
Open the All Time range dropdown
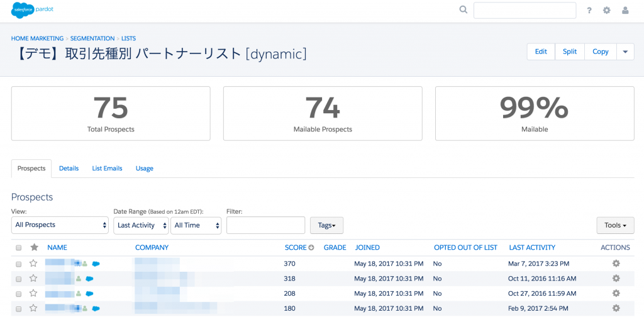click(196, 225)
